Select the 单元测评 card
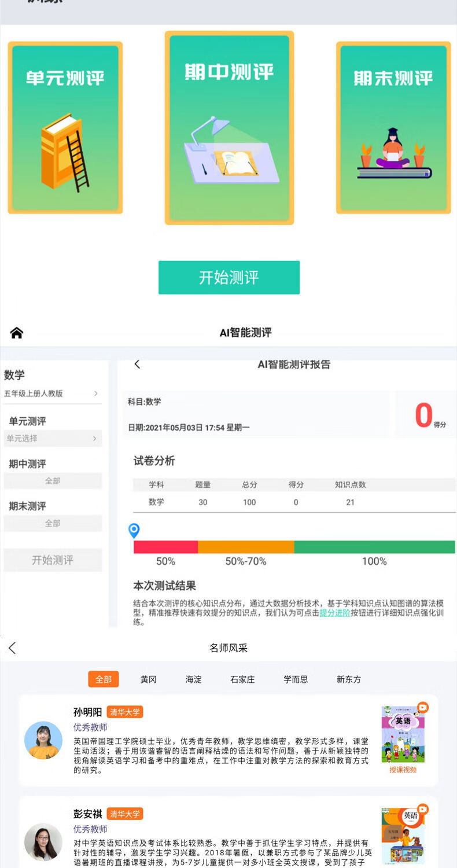The height and width of the screenshot is (868, 457). pos(65,127)
